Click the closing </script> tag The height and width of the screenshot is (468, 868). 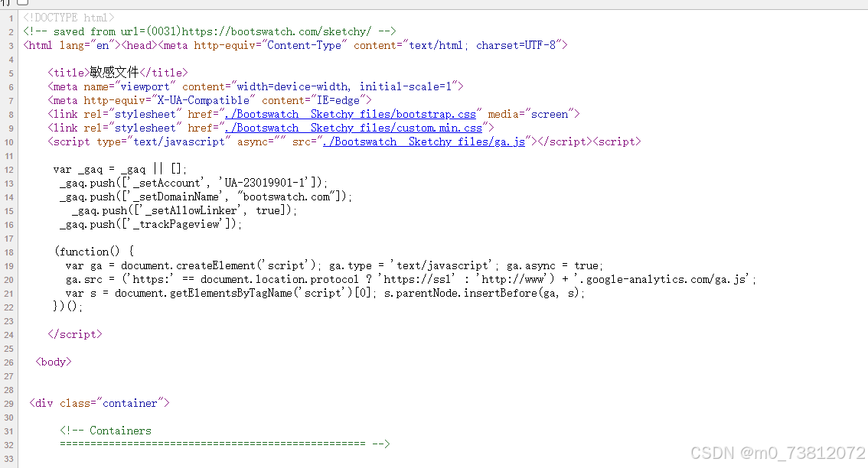[75, 334]
